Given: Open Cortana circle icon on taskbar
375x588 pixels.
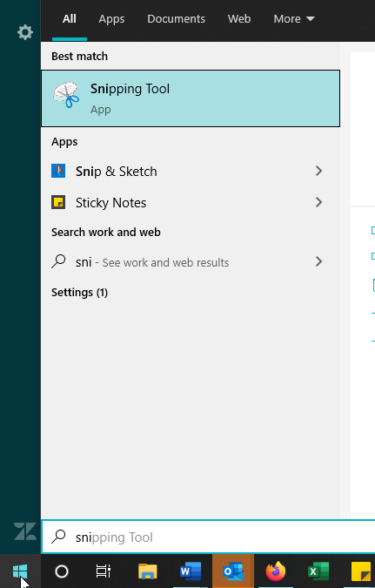Looking at the screenshot, I should click(x=62, y=571).
